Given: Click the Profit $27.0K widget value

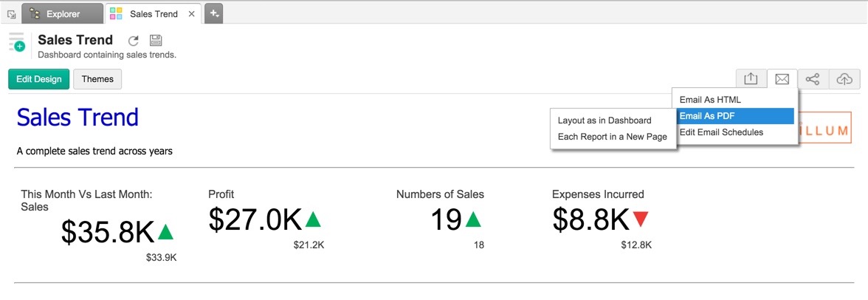Looking at the screenshot, I should pyautogui.click(x=255, y=219).
